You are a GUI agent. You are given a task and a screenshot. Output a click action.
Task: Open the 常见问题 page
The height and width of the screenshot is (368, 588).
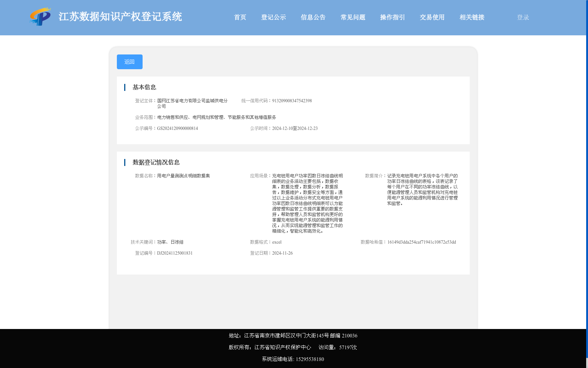tap(353, 17)
